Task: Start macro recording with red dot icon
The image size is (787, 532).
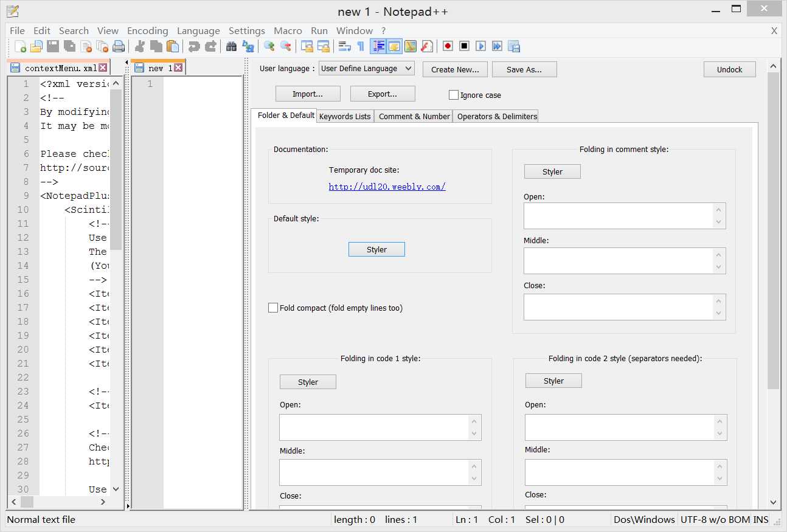Action: 448,46
